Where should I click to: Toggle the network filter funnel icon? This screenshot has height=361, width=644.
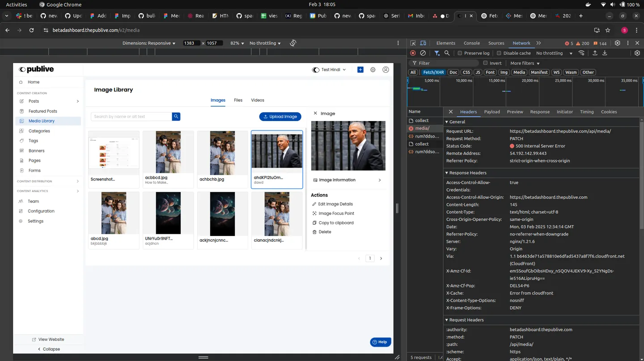pos(437,53)
